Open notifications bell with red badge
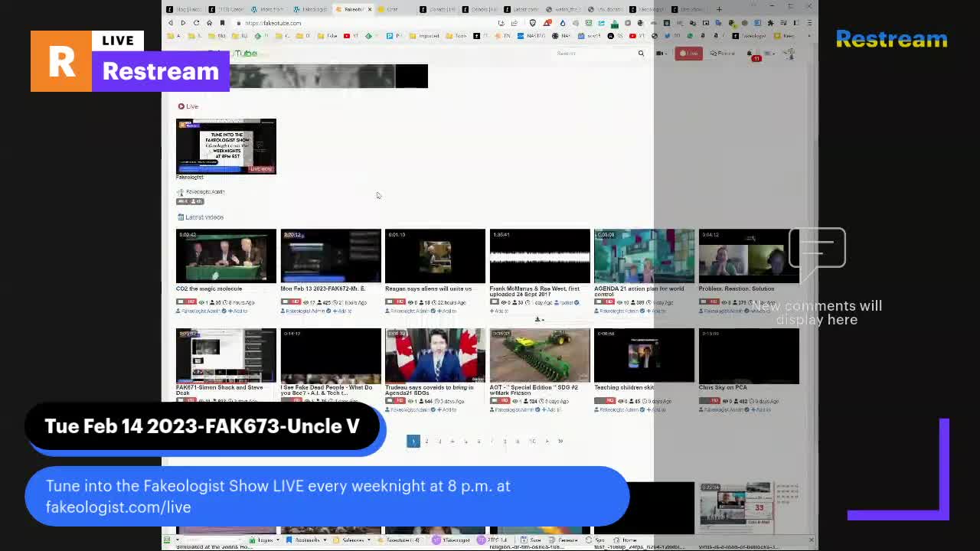Screen dimensions: 980x551 (x=752, y=54)
